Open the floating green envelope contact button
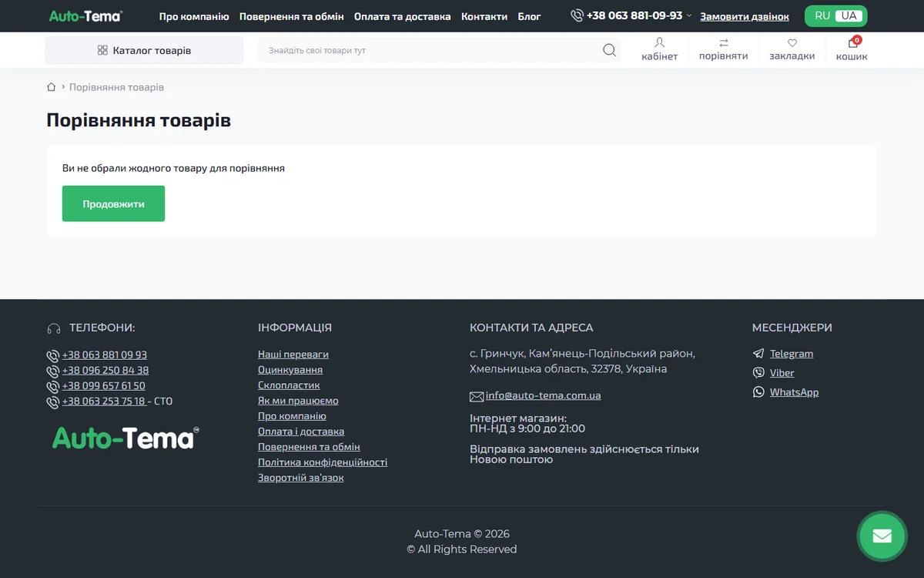This screenshot has height=578, width=924. point(882,536)
